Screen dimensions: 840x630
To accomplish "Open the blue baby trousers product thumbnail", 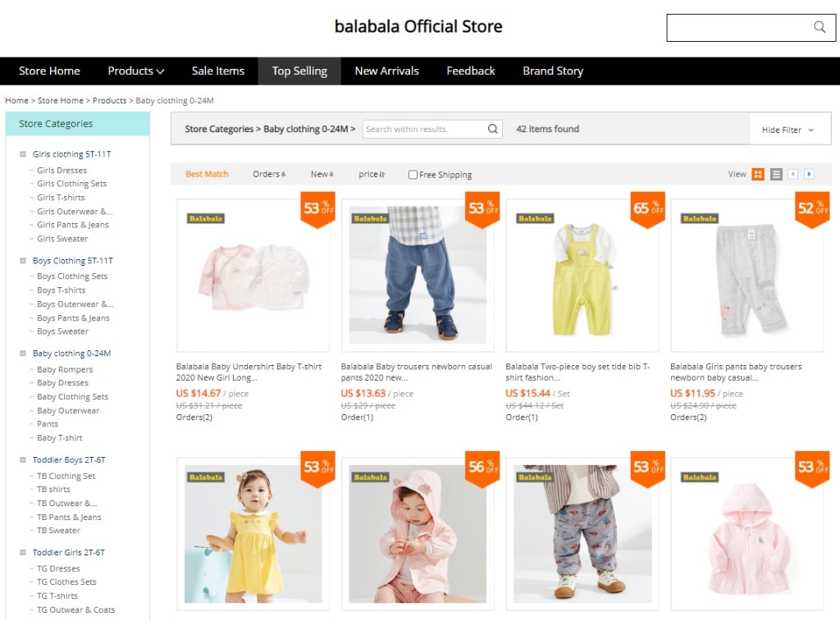I will 418,276.
